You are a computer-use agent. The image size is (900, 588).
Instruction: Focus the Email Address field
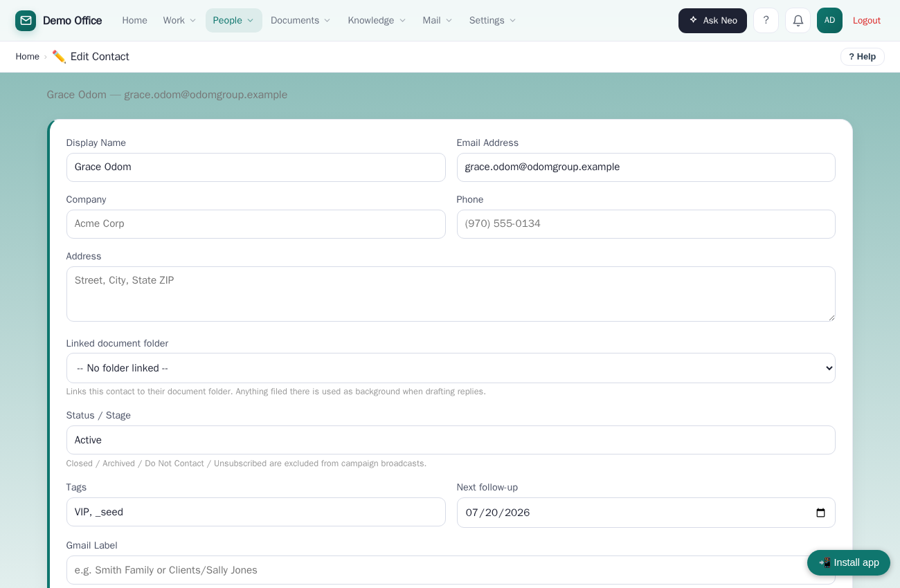[x=646, y=167]
